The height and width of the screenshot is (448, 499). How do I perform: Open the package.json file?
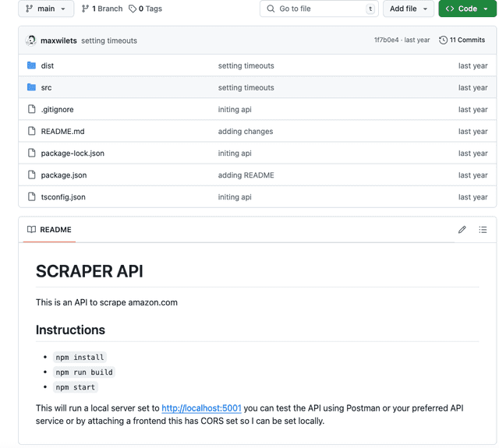point(64,175)
